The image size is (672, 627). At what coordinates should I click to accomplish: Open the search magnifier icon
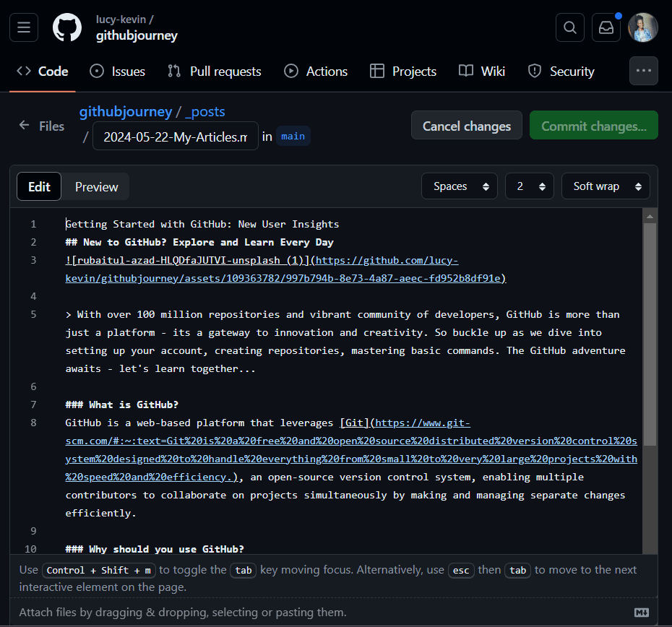569,27
